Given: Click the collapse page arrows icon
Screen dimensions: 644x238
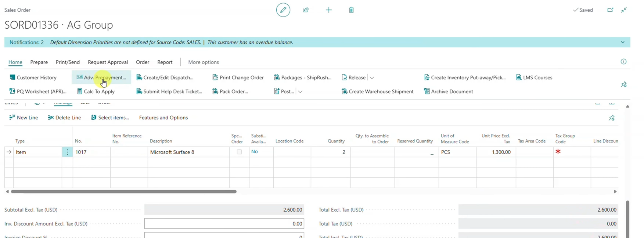Looking at the screenshot, I should coord(624,10).
